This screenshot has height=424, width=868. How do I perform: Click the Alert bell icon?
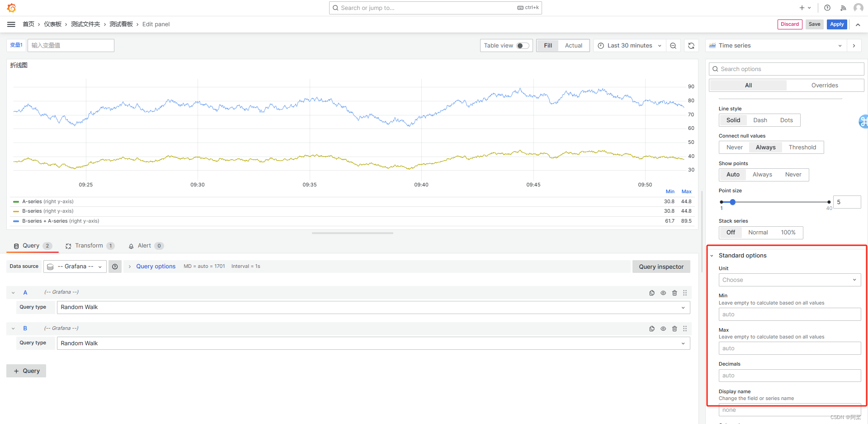[x=131, y=246]
